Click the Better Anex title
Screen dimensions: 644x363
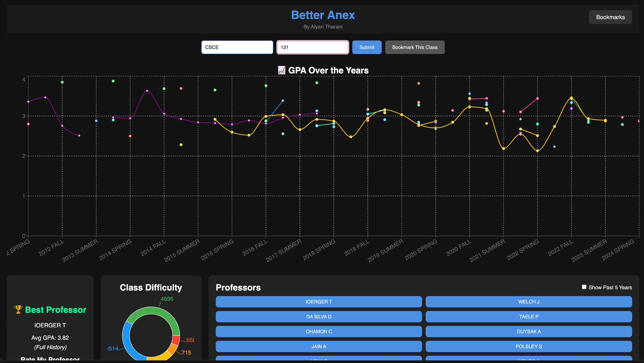[x=323, y=15]
